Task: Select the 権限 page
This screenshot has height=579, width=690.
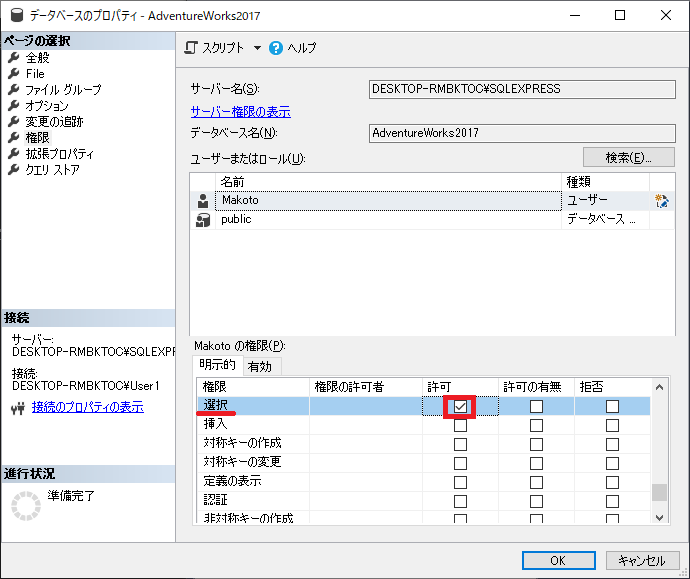Action: [x=37, y=138]
